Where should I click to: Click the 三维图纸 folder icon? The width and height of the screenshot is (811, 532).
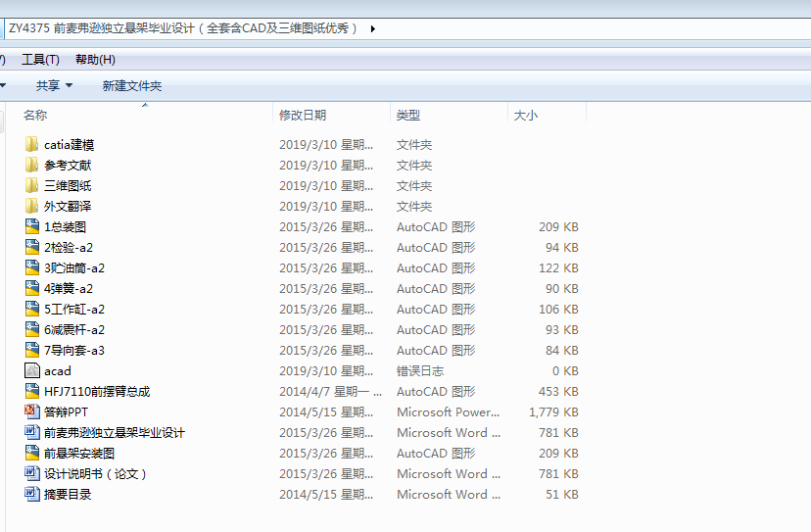tap(31, 185)
